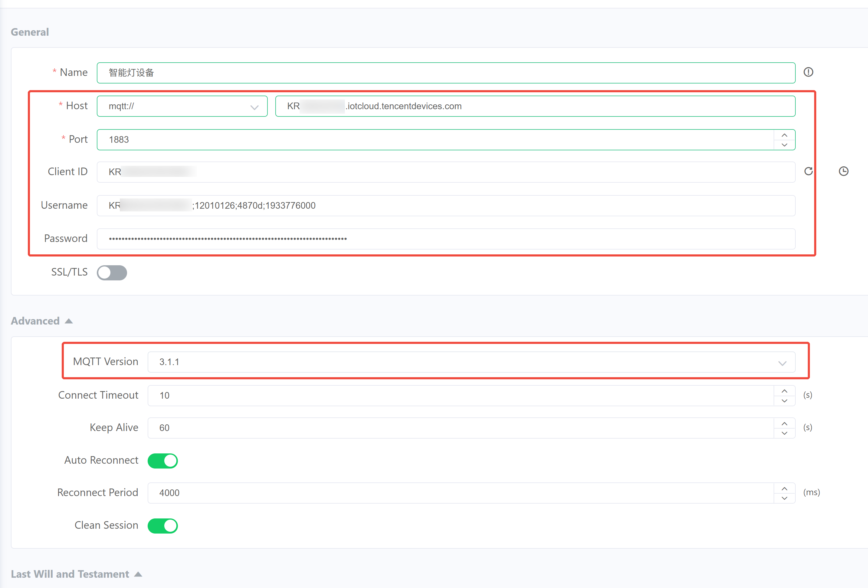Image resolution: width=868 pixels, height=588 pixels.
Task: Increase Connect Timeout with up arrow
Action: [x=784, y=391]
